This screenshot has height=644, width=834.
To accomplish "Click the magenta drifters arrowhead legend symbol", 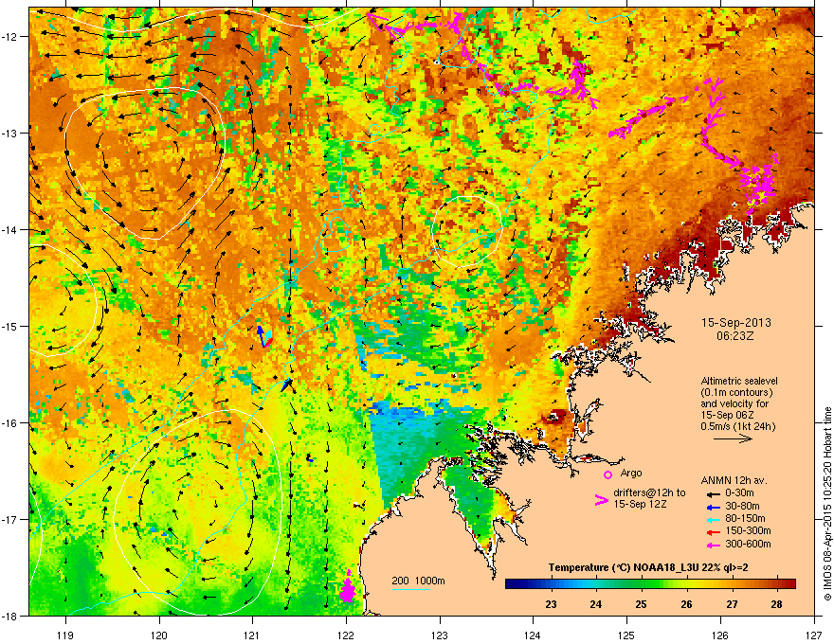I will (x=601, y=500).
